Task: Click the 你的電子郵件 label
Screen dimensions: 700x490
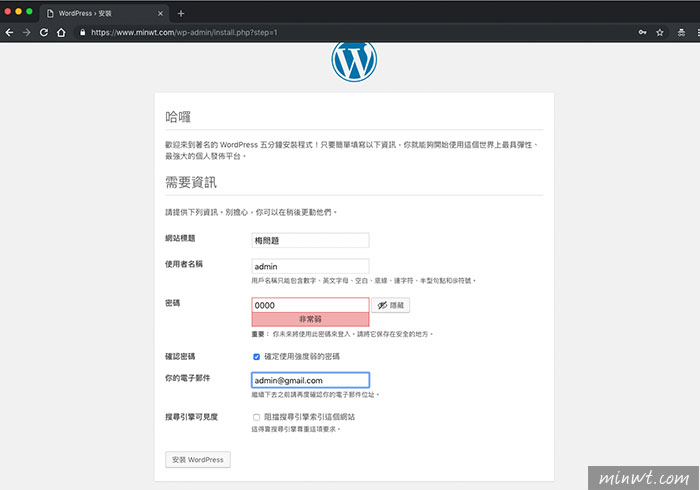Action: (x=188, y=378)
